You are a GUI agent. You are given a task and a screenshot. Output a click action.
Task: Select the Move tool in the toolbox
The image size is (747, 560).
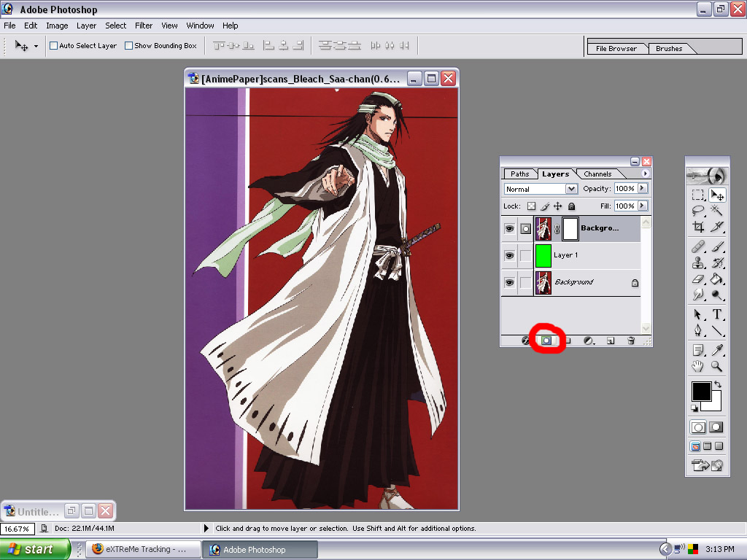(x=716, y=195)
